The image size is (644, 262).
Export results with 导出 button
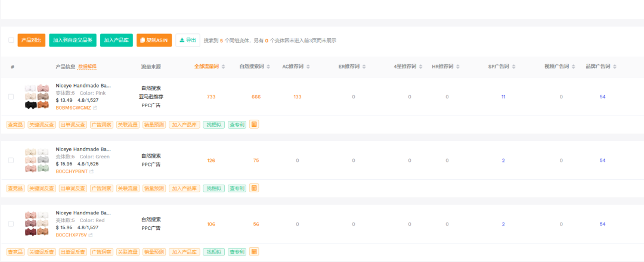[x=188, y=40]
